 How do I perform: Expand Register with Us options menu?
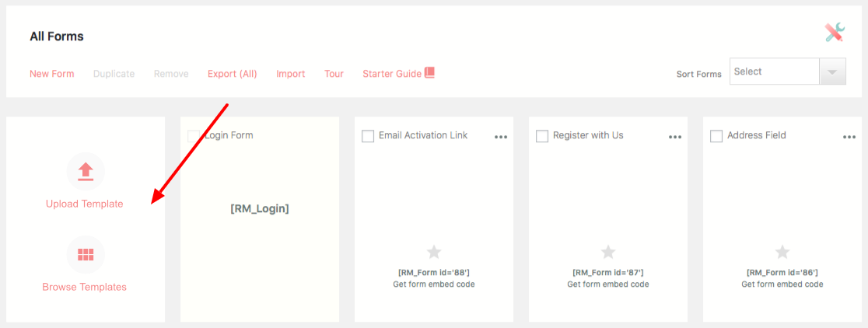[675, 137]
